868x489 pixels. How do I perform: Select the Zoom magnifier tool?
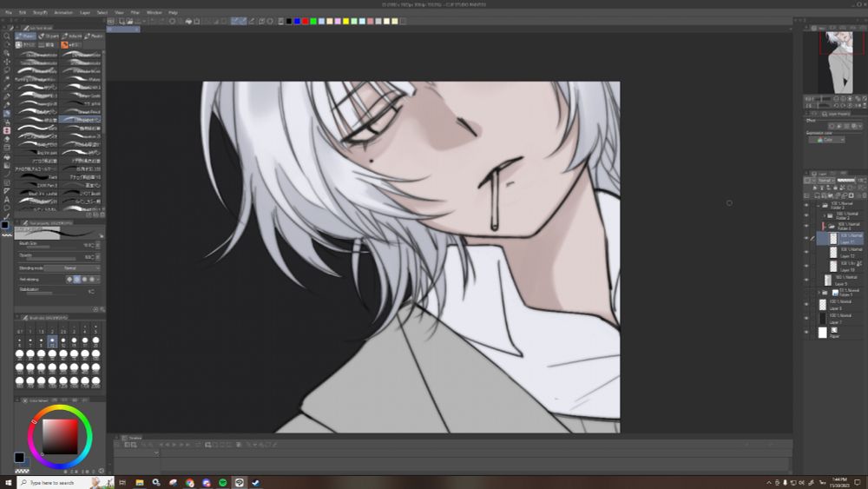point(7,36)
